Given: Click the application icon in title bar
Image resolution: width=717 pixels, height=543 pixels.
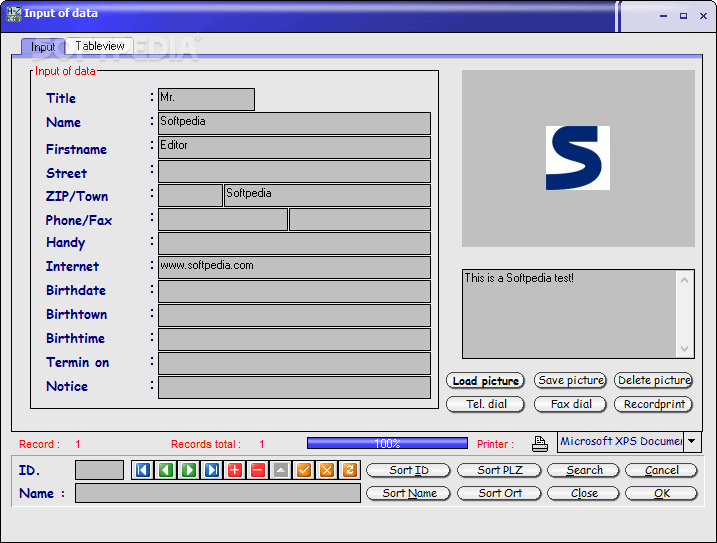Looking at the screenshot, I should pos(14,14).
